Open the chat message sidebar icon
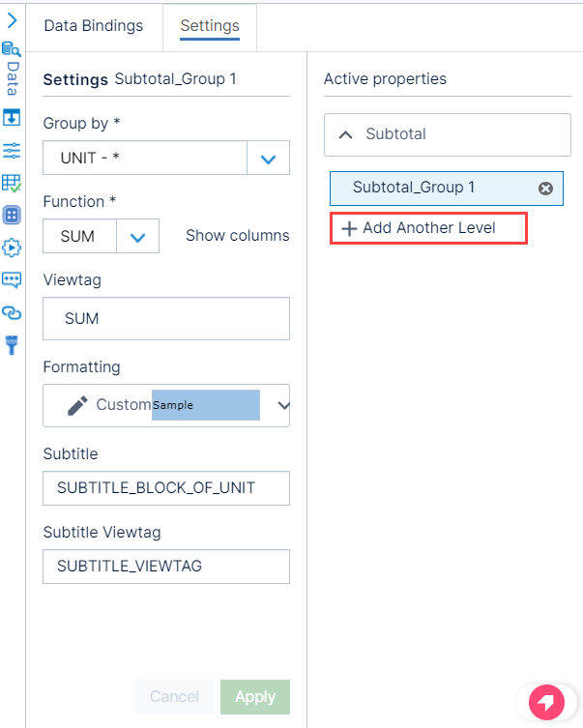The image size is (583, 728). click(12, 280)
